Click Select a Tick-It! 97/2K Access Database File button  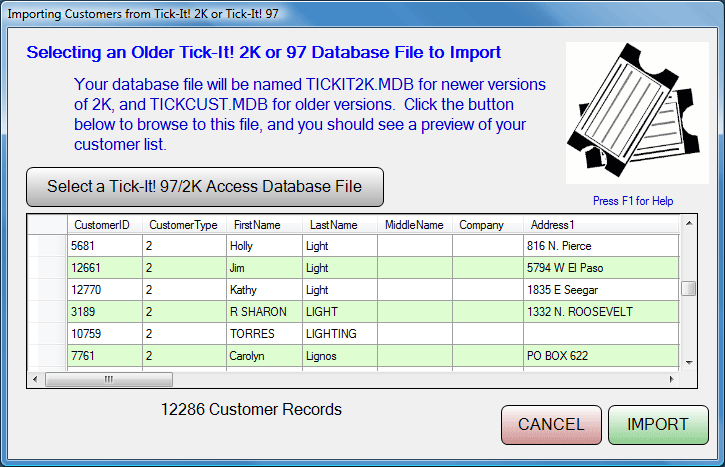pos(205,187)
